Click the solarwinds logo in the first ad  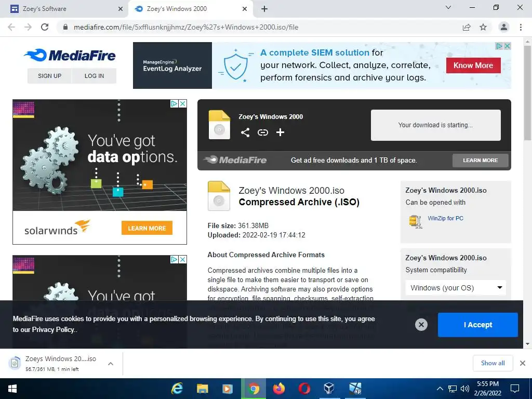57,228
